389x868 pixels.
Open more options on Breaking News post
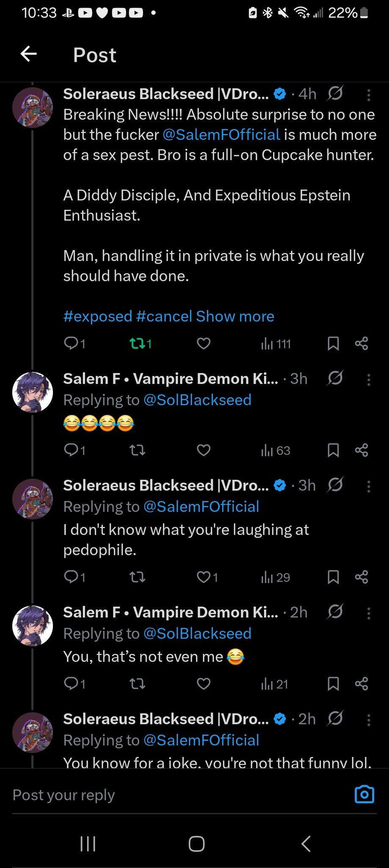(369, 95)
